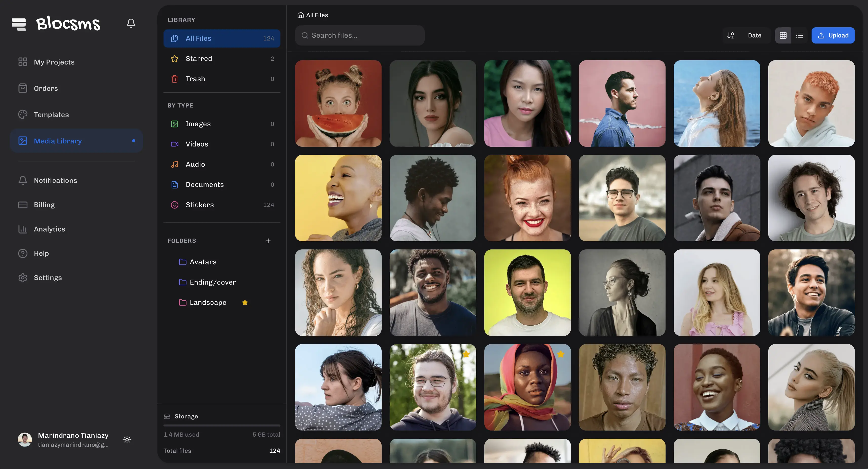868x469 pixels.
Task: Click the Videos camera icon
Action: (175, 144)
